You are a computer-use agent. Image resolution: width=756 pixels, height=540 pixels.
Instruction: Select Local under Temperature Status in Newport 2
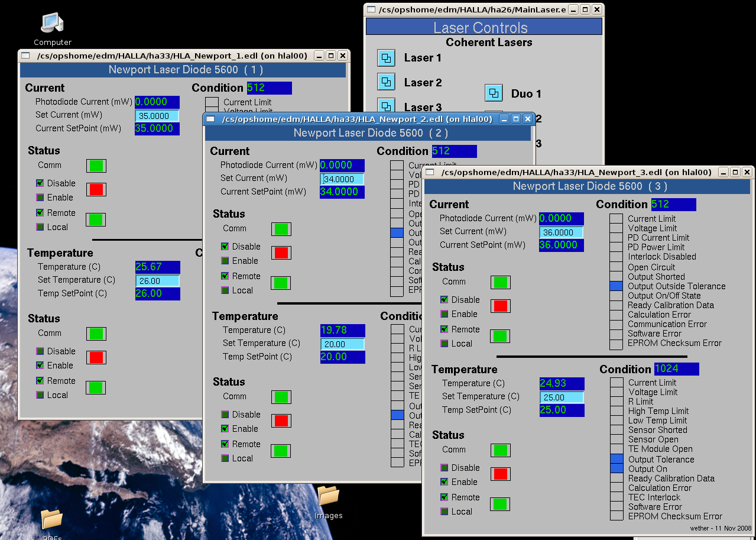click(x=225, y=458)
